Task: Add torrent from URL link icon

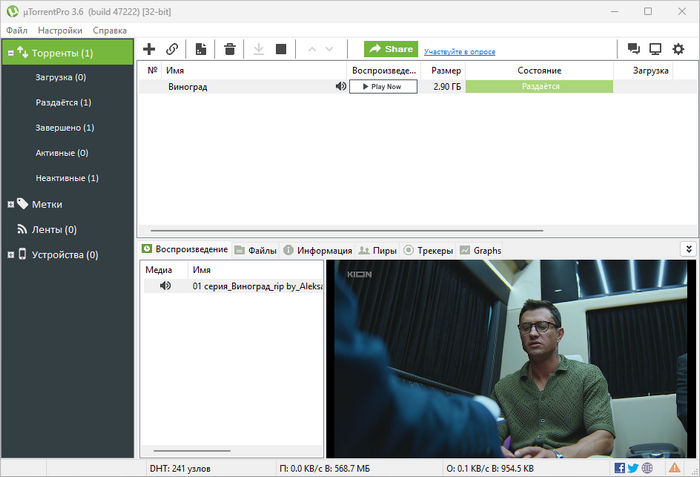Action: (x=172, y=49)
